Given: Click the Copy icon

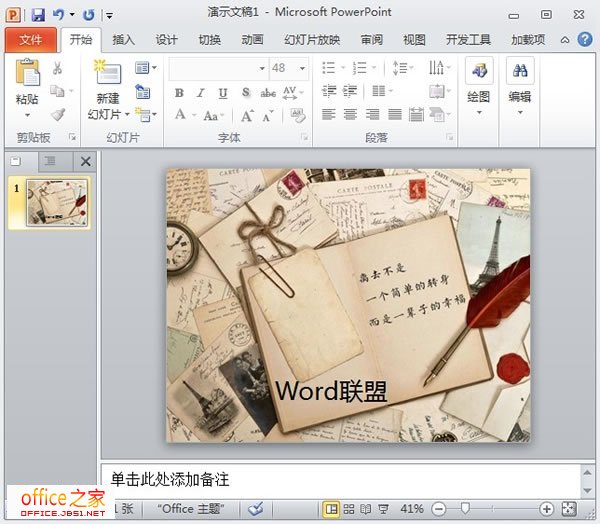Looking at the screenshot, I should 57,91.
